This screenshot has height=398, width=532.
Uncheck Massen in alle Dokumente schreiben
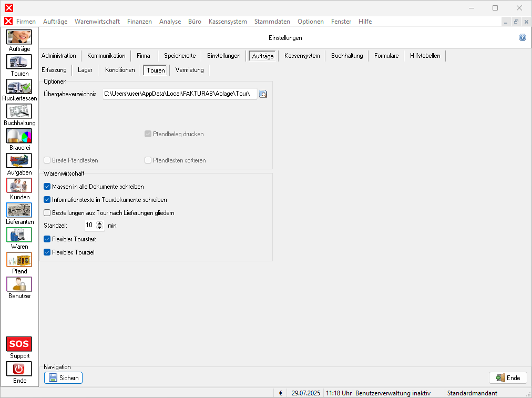pos(47,187)
